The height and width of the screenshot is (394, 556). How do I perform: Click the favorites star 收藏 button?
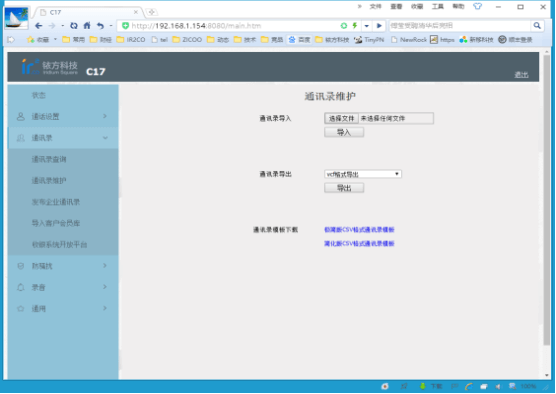(x=38, y=40)
